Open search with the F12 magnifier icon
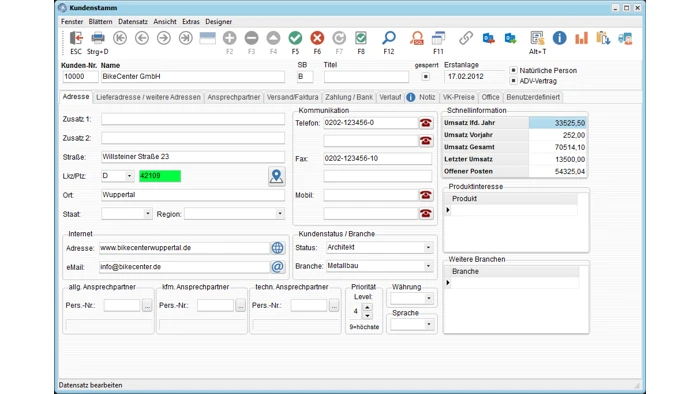This screenshot has width=700, height=394. tap(389, 38)
